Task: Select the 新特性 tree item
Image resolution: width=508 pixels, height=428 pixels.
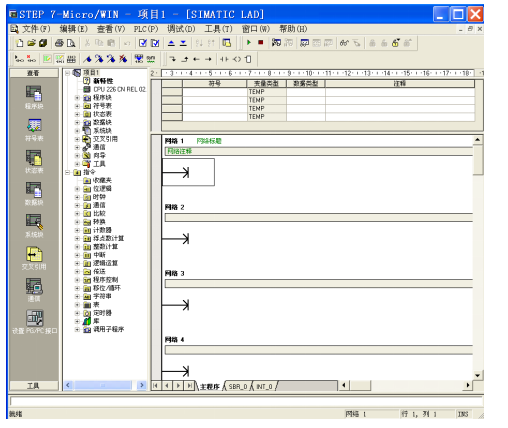Action: [x=103, y=81]
